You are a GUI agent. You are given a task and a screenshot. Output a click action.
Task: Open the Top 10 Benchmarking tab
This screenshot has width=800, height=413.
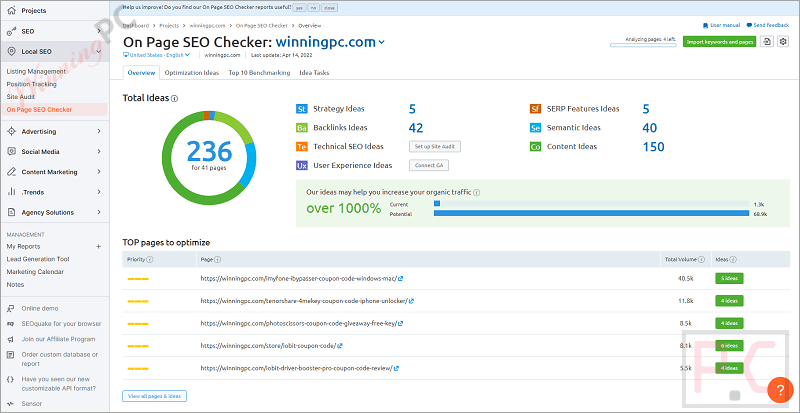259,73
